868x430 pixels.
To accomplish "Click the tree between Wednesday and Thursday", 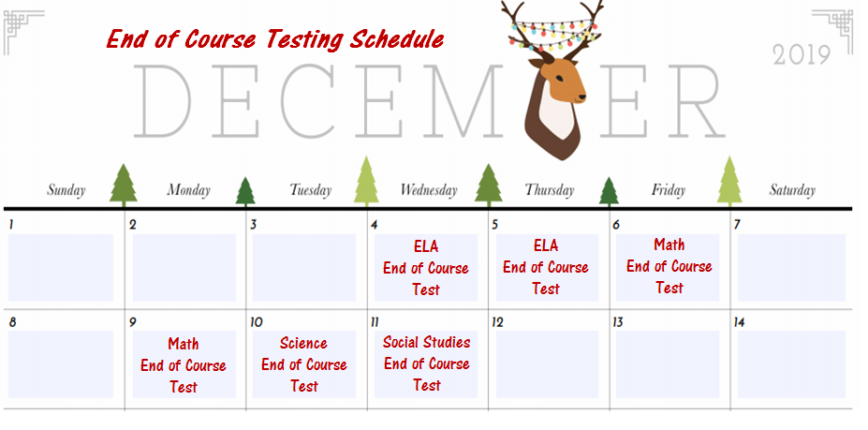I will coord(488,185).
